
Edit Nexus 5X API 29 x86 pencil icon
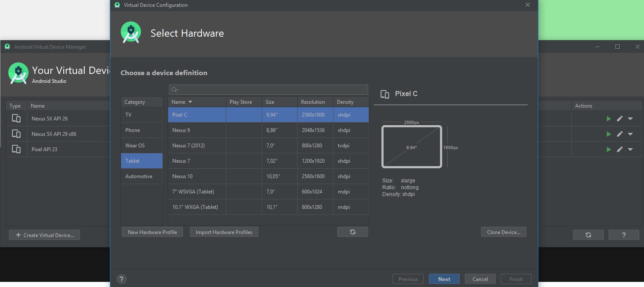[x=619, y=134]
